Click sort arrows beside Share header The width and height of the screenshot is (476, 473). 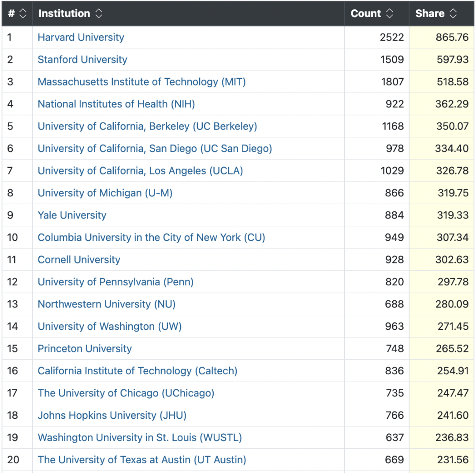click(453, 14)
